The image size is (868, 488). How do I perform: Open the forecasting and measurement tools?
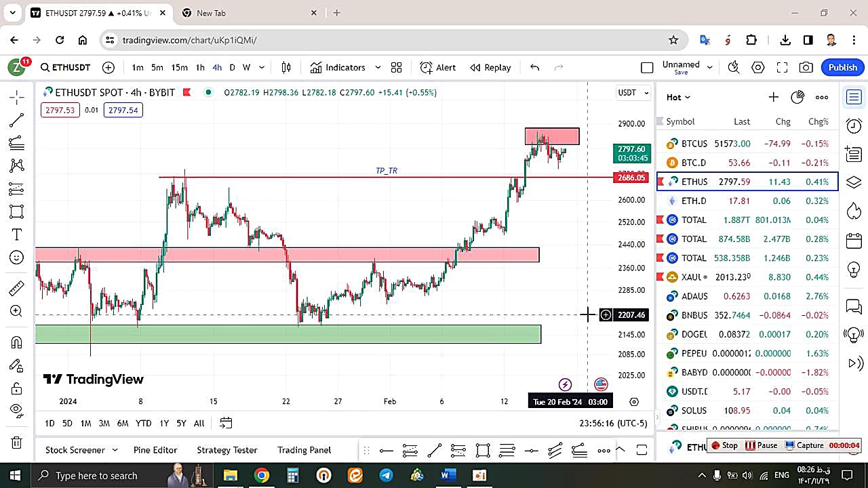point(17,188)
